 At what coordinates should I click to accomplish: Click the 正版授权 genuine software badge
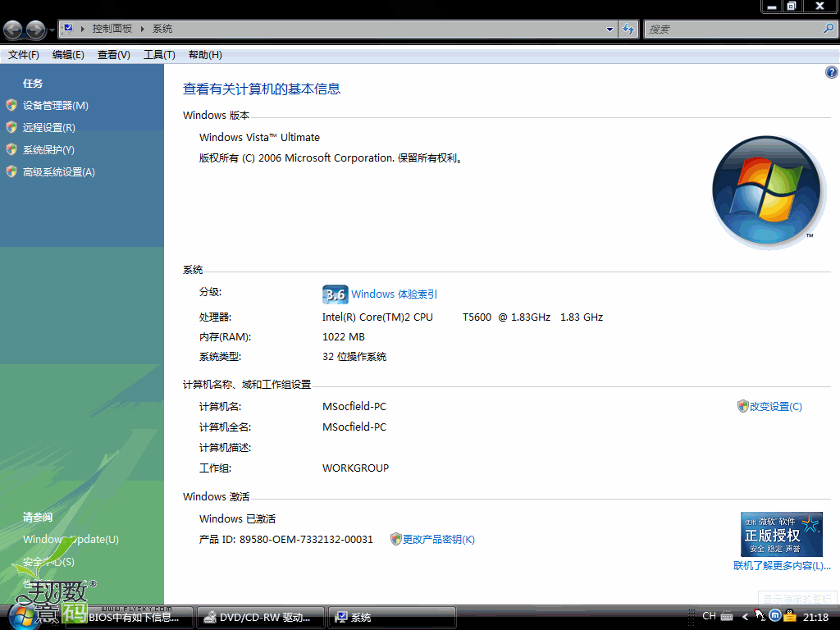pyautogui.click(x=782, y=534)
